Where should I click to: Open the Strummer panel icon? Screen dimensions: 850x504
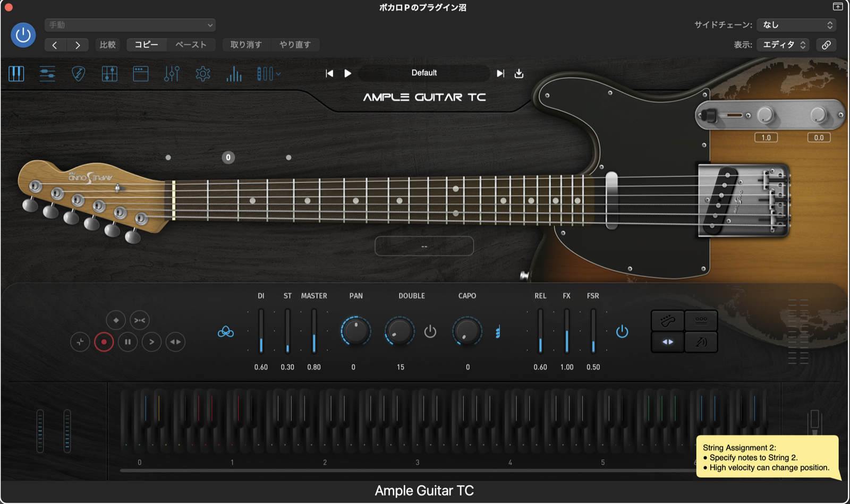click(47, 73)
